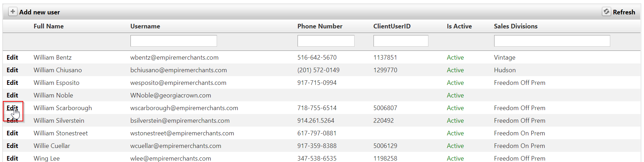Sort by Sales Divisions column header
644x162 pixels.
(515, 26)
